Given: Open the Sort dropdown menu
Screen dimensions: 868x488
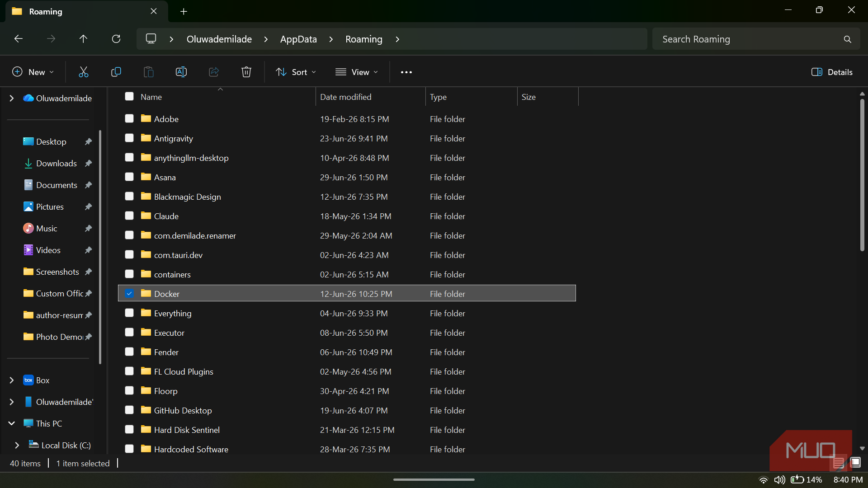Looking at the screenshot, I should click(x=296, y=72).
